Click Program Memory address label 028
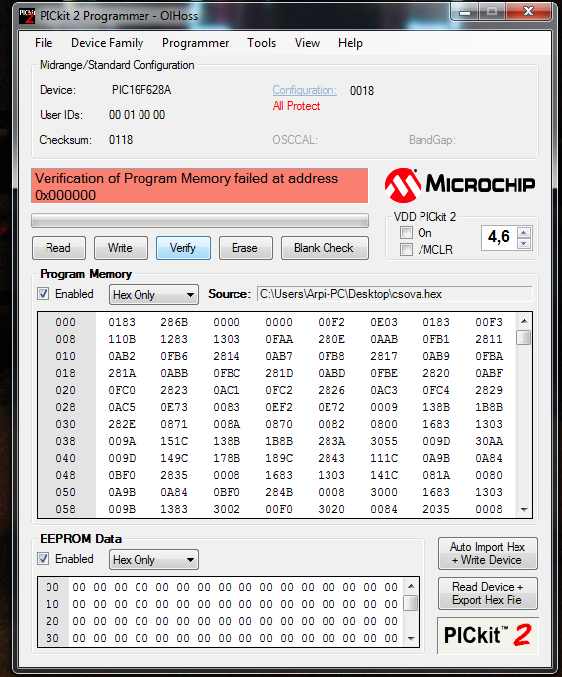 point(66,408)
